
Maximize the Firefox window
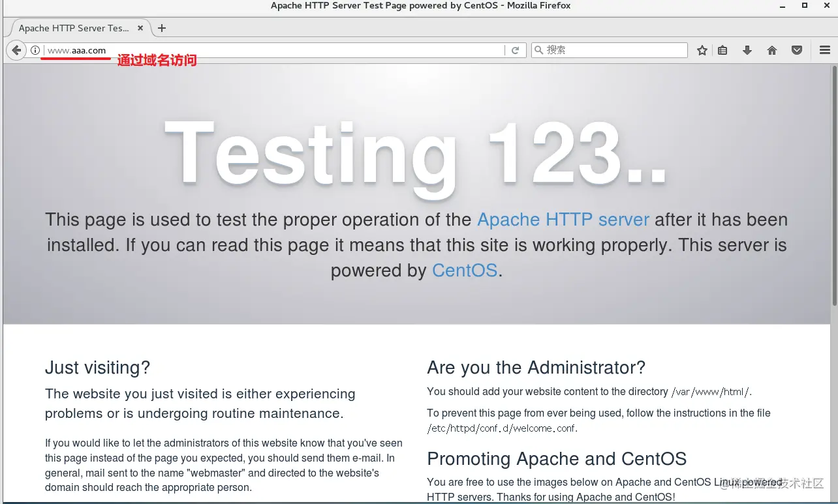[805, 5]
